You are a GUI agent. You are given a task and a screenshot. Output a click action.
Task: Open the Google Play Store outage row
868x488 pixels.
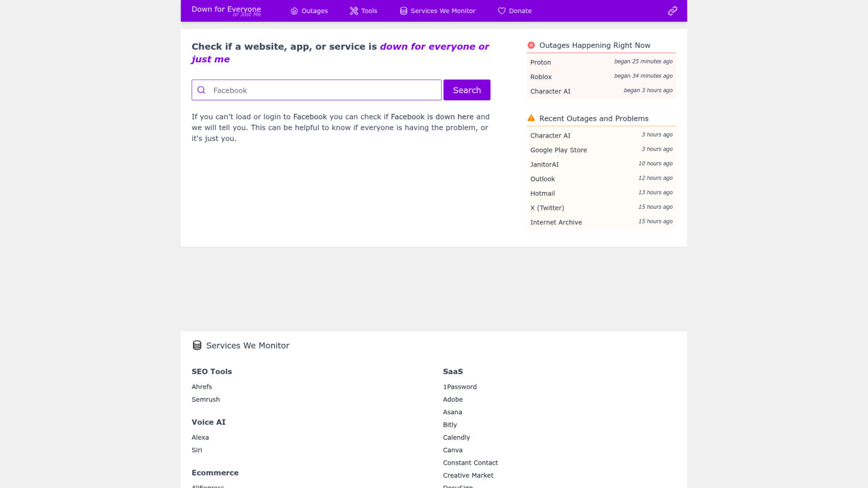601,150
